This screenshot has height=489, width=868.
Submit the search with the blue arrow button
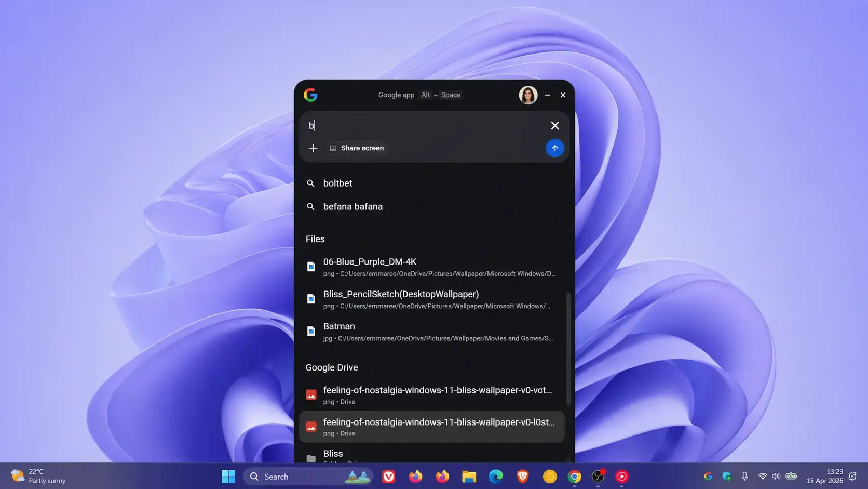point(554,148)
